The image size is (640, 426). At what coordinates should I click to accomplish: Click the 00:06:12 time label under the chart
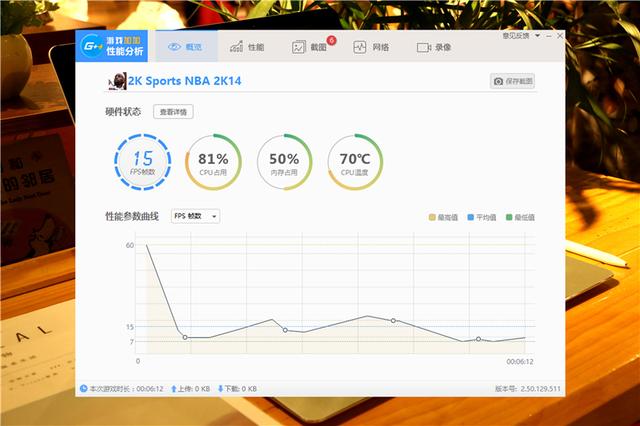(x=520, y=362)
